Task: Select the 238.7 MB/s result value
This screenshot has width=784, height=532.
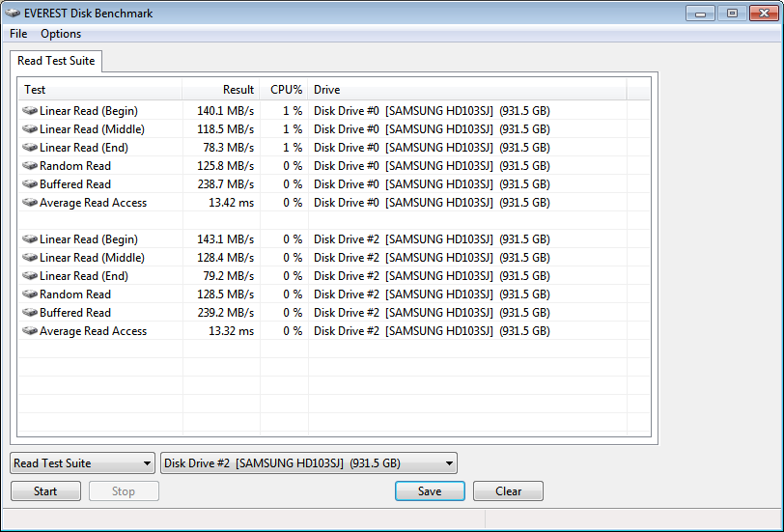Action: point(226,184)
